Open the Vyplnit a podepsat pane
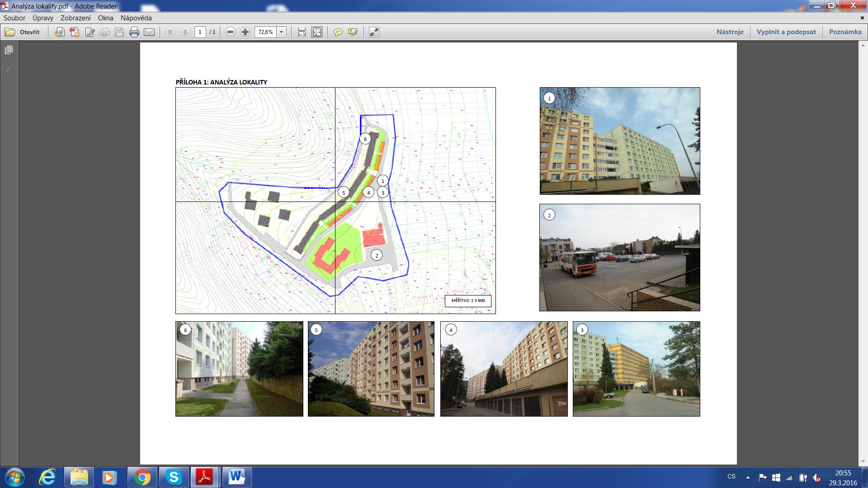Screen dimensions: 868x488 click(786, 32)
